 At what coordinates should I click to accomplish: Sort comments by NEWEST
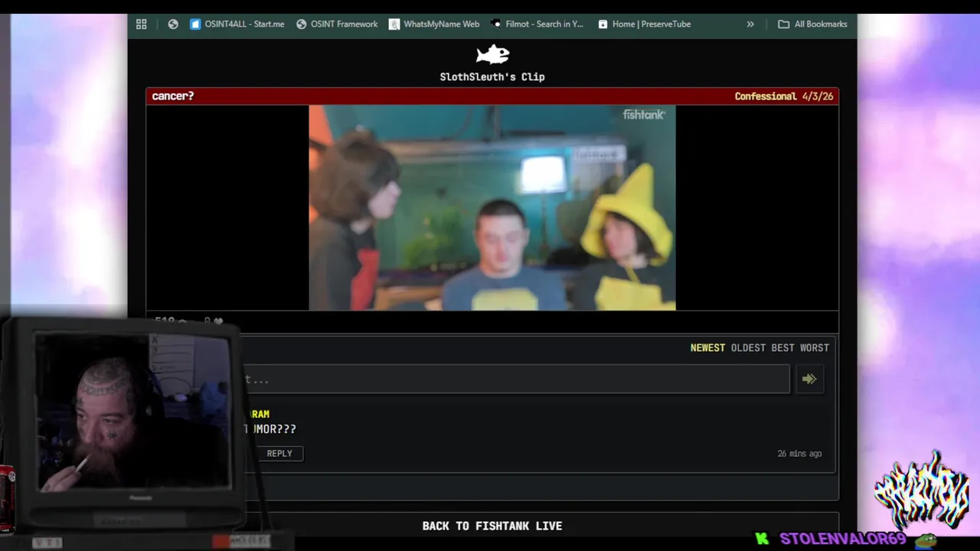(707, 347)
